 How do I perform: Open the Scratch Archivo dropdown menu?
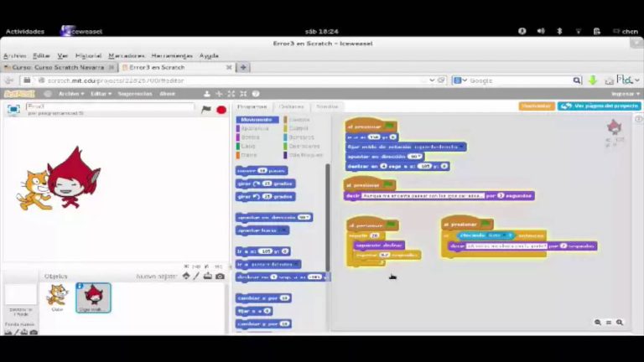[71, 94]
